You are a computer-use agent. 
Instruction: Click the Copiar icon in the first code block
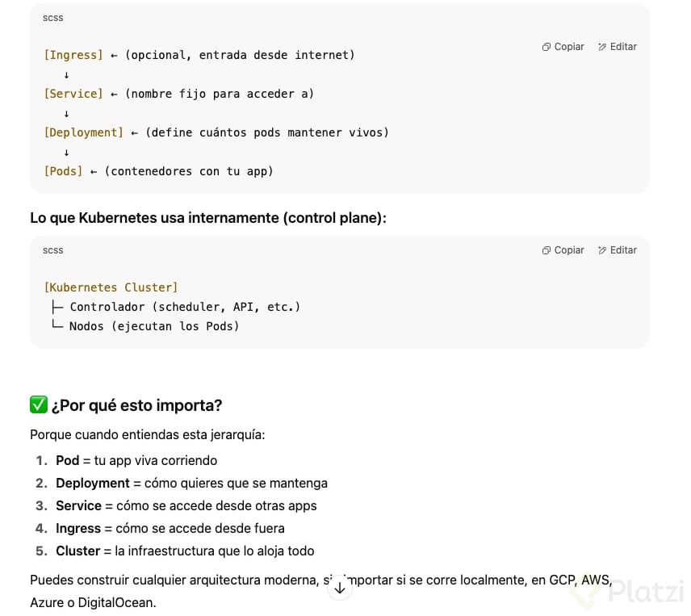(x=547, y=47)
